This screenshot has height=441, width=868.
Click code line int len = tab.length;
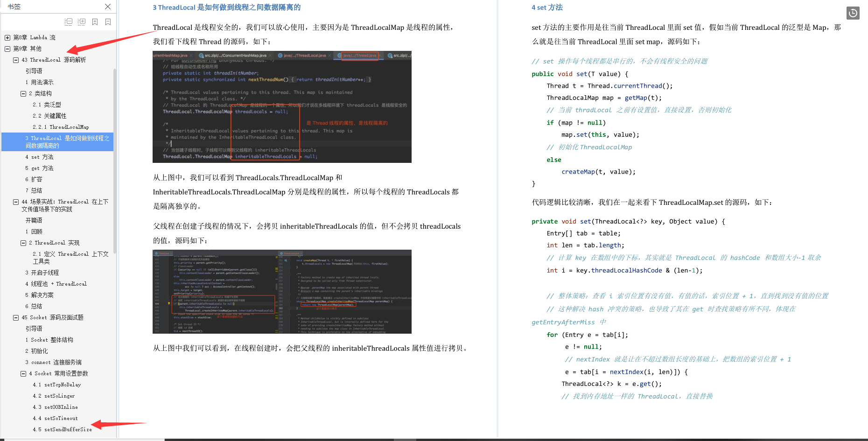click(x=585, y=245)
